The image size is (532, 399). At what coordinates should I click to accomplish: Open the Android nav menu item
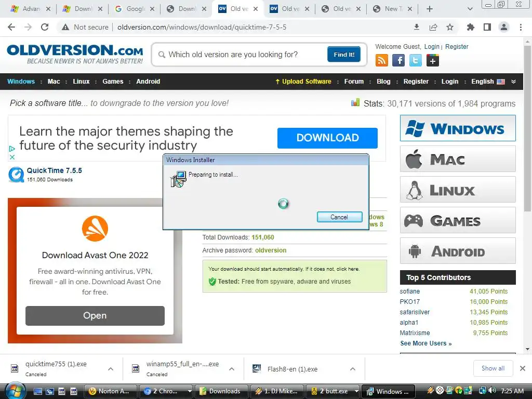pos(148,82)
